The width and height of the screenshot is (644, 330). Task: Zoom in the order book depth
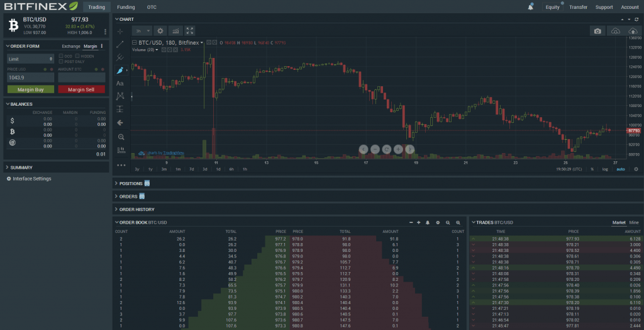(458, 222)
